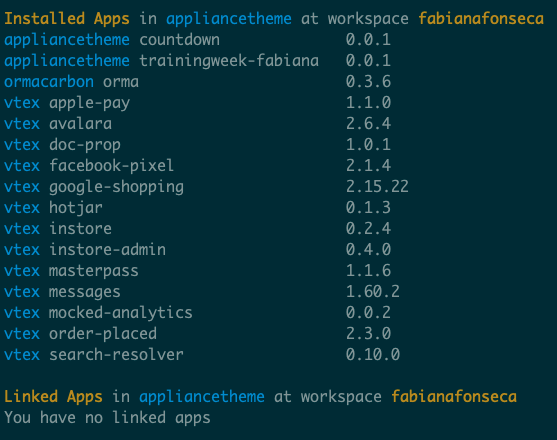Image resolution: width=557 pixels, height=440 pixels.
Task: Click version '2.1.4' of facebook-pixel
Action: click(368, 165)
